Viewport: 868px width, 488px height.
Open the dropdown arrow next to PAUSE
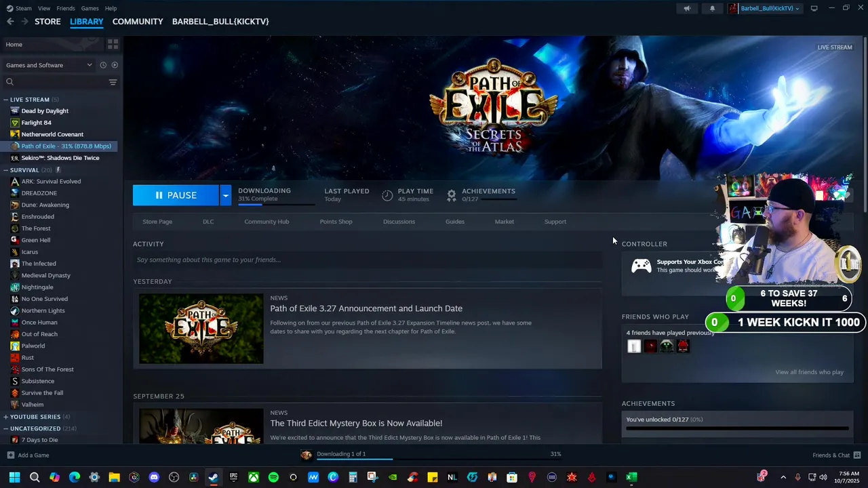[x=225, y=195]
